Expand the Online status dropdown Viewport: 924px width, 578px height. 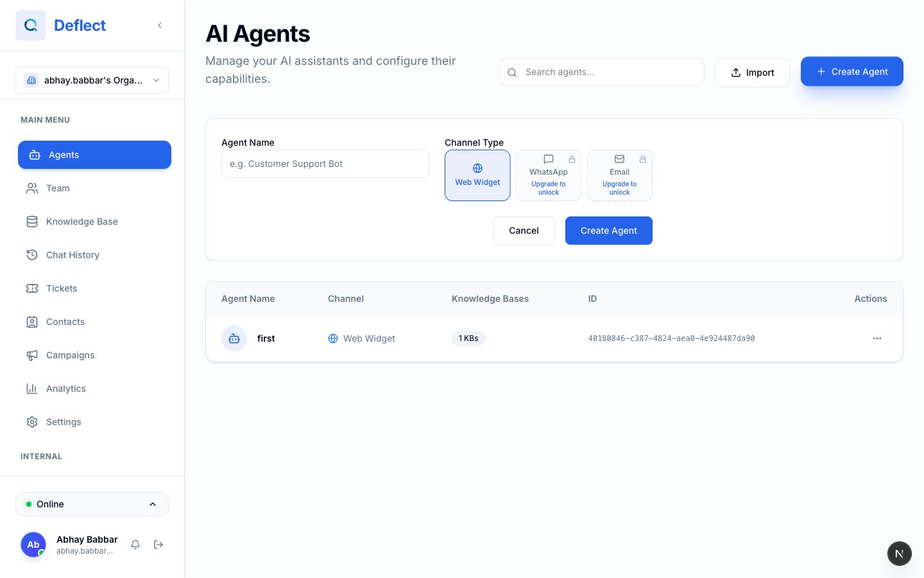[x=92, y=504]
